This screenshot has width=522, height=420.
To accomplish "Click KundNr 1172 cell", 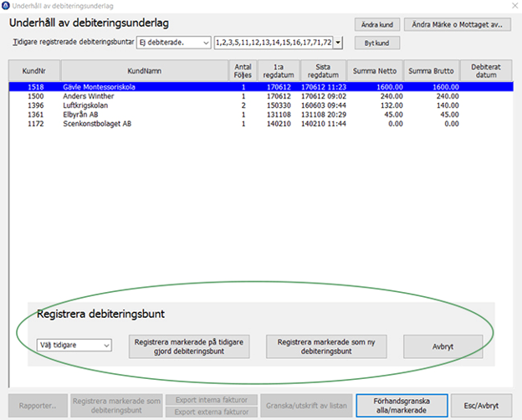I will (x=36, y=124).
